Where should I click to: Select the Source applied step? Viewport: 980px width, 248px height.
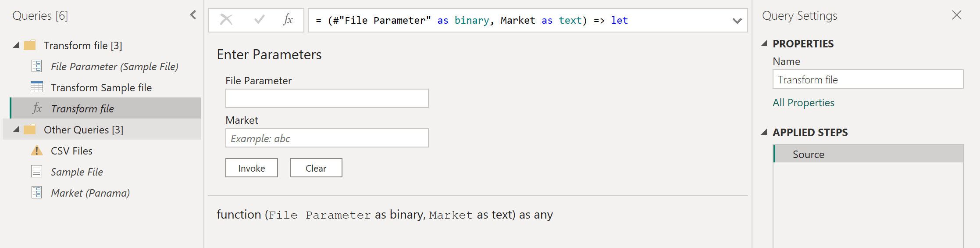[809, 154]
